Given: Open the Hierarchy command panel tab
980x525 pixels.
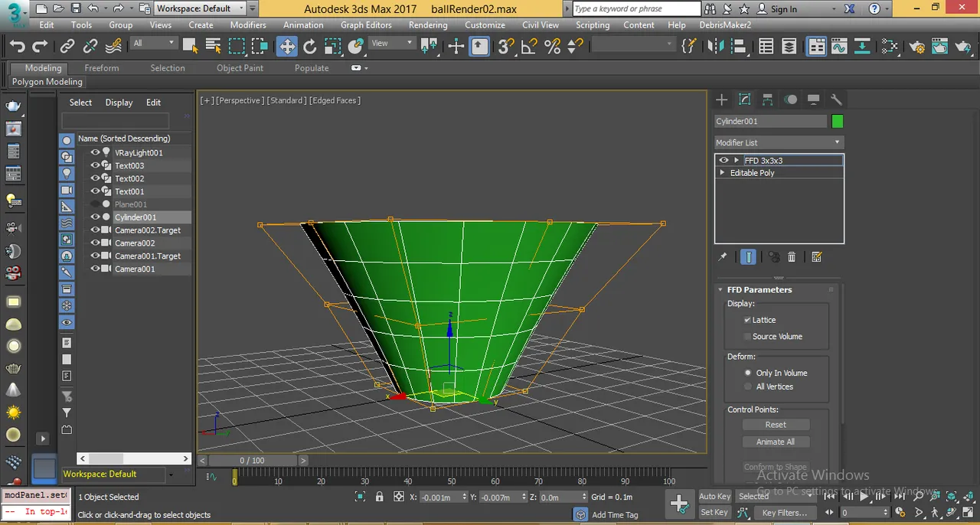Looking at the screenshot, I should (x=767, y=99).
